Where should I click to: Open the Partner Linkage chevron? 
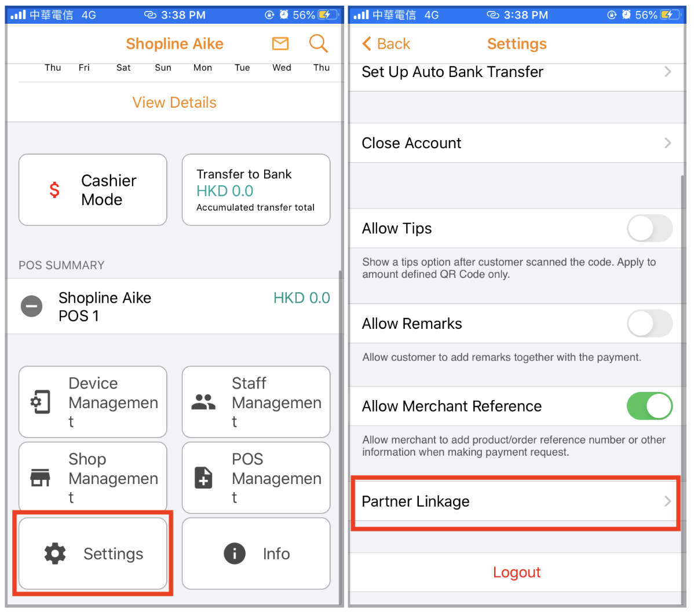[668, 501]
